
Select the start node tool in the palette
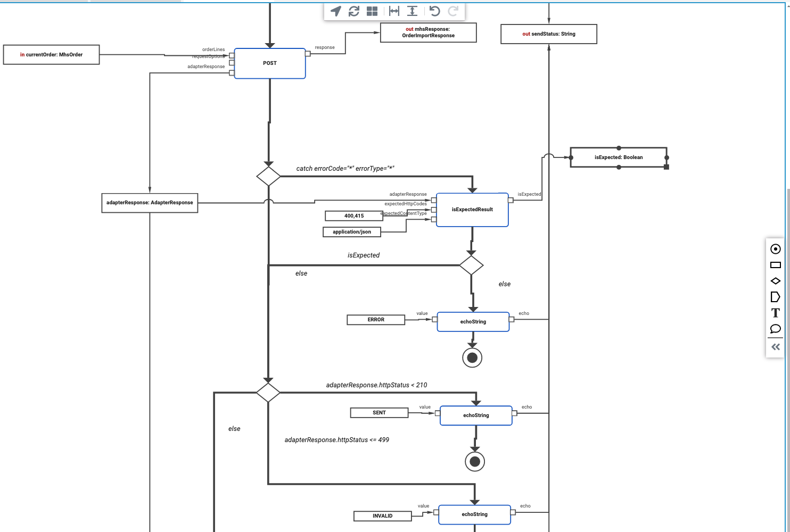pyautogui.click(x=775, y=249)
